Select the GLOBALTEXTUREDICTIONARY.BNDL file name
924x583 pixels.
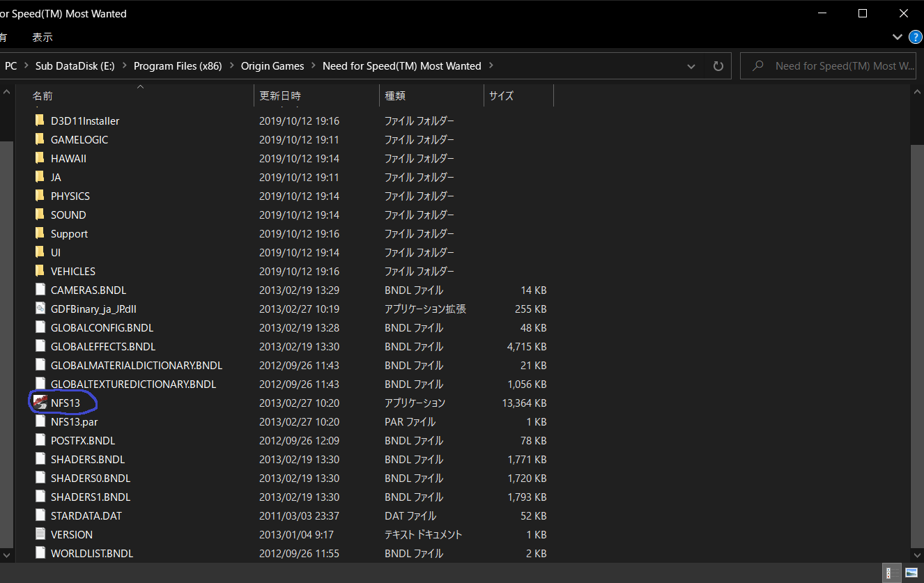134,384
